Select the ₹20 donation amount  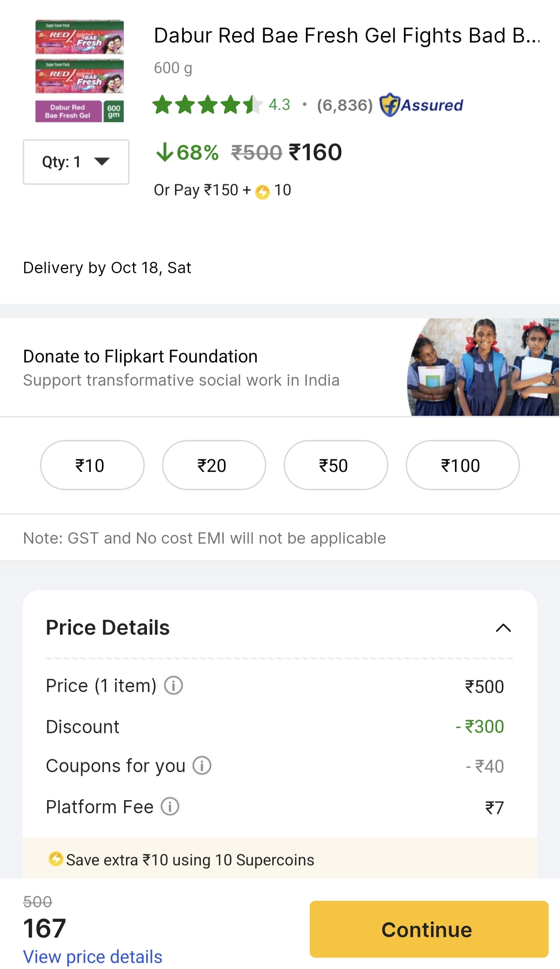click(x=213, y=465)
